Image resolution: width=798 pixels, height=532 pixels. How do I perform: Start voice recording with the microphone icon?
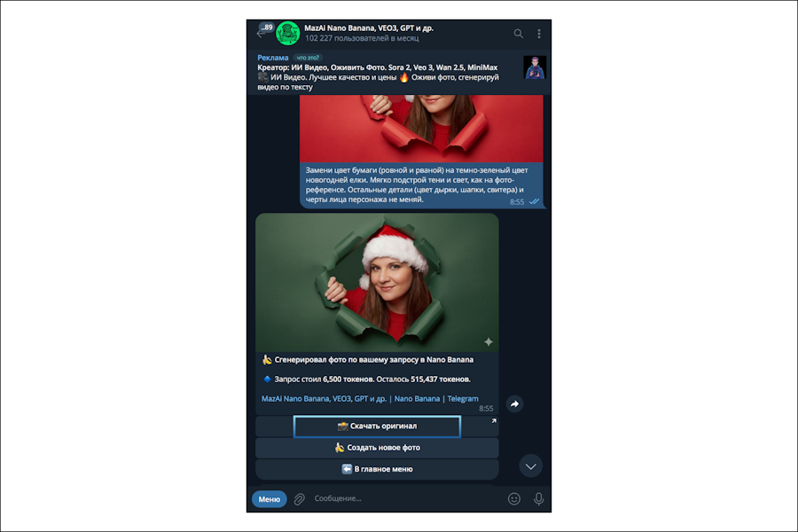coord(538,499)
